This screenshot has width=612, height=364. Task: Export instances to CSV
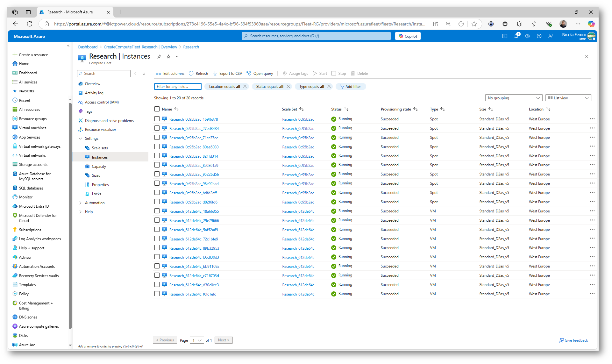pyautogui.click(x=228, y=74)
